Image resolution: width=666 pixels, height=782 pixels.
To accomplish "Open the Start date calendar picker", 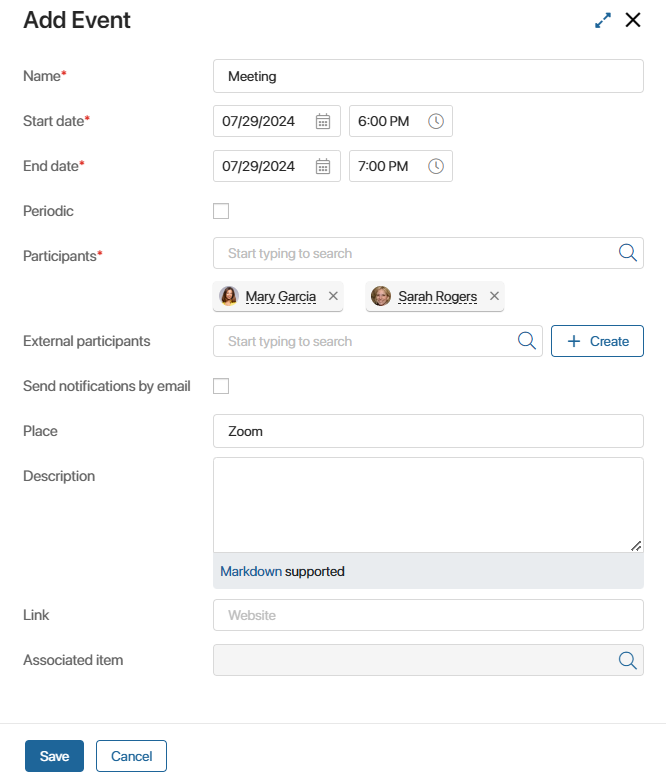I will pos(323,121).
